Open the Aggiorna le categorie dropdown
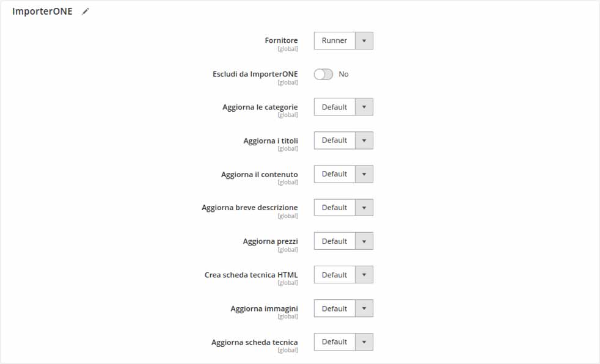Viewport: 600px width, 364px height. pos(343,107)
